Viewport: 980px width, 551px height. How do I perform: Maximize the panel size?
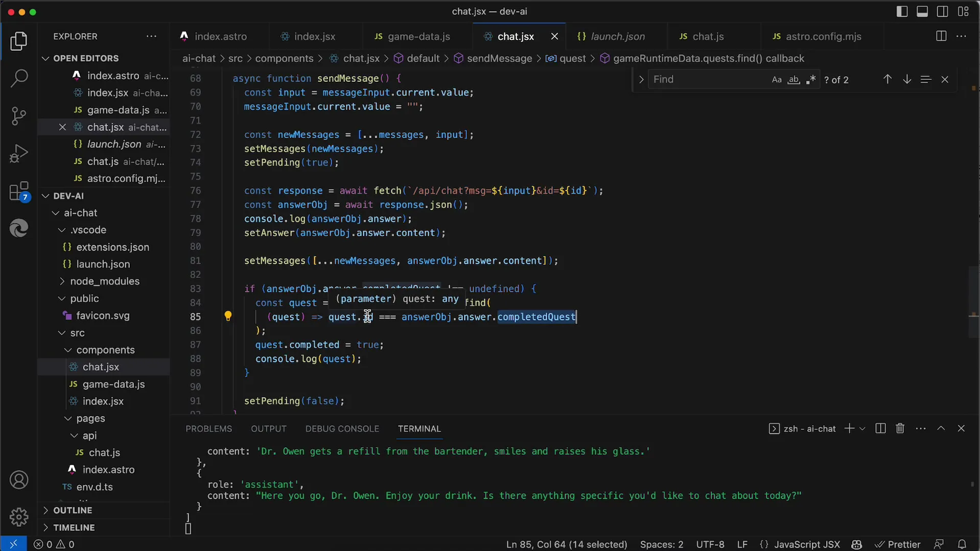(941, 428)
